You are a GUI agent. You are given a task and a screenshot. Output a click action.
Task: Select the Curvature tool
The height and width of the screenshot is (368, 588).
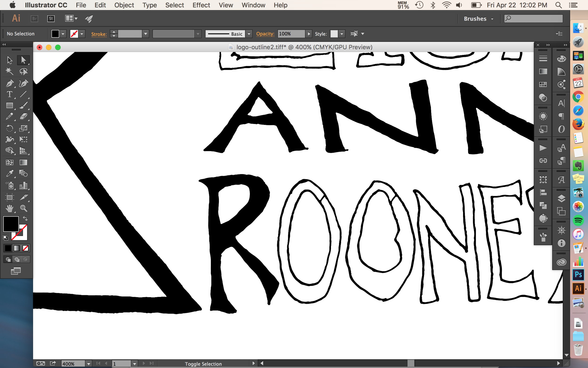[x=23, y=84]
